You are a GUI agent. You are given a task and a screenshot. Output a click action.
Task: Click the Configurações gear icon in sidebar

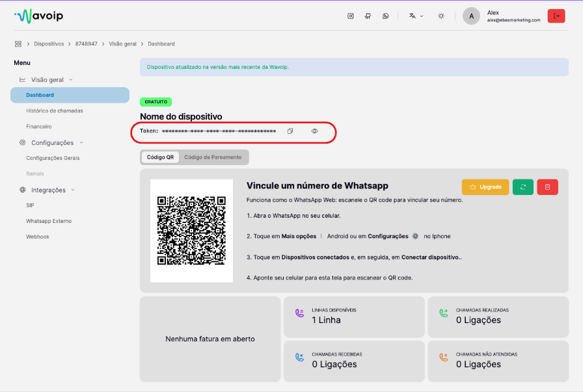click(22, 142)
